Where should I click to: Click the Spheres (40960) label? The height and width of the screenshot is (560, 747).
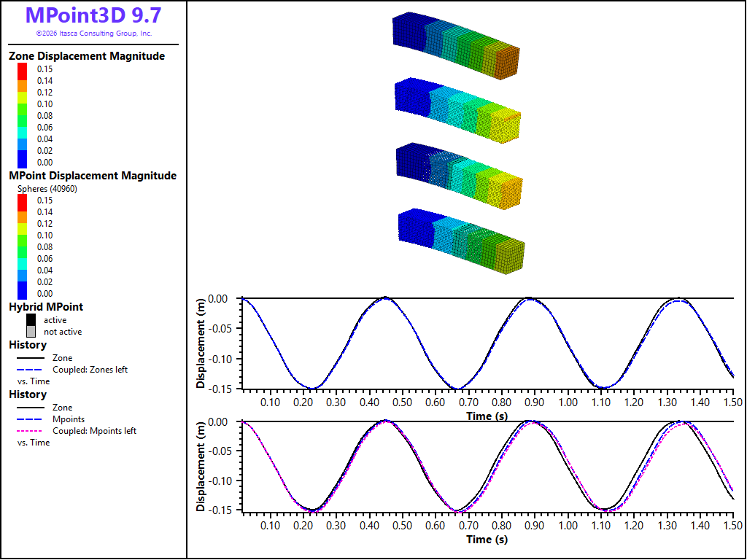tap(47, 189)
